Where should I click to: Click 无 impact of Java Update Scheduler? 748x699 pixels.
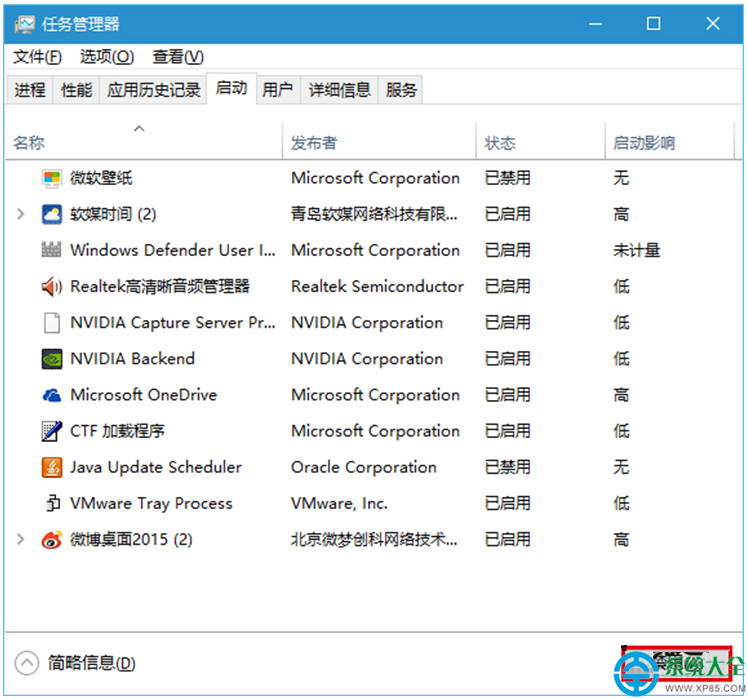point(621,468)
